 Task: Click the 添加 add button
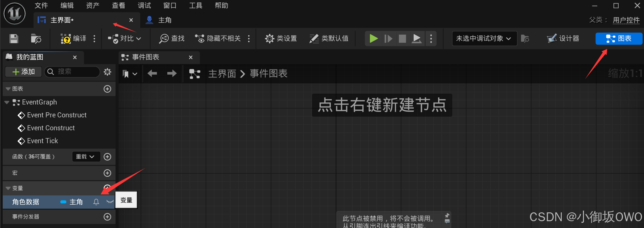23,72
